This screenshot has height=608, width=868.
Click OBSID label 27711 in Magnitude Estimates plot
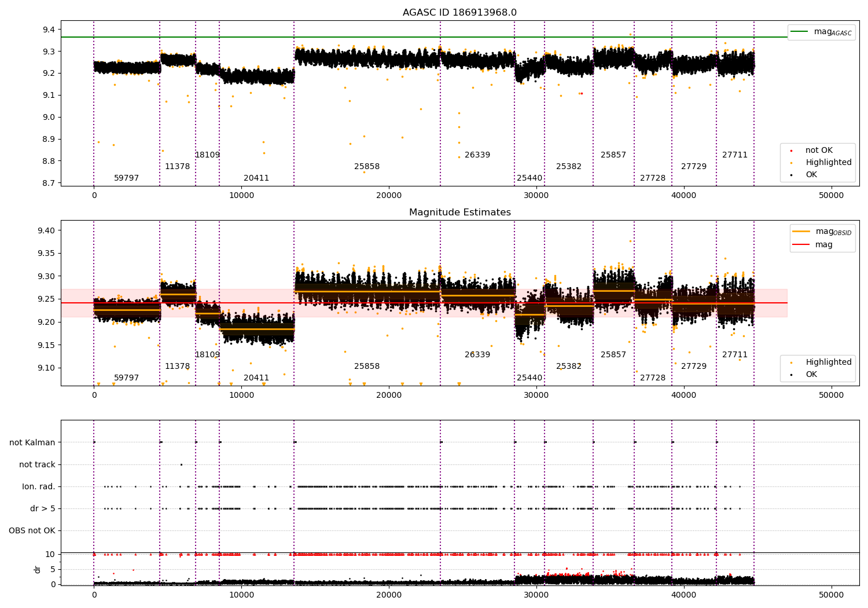pos(735,355)
